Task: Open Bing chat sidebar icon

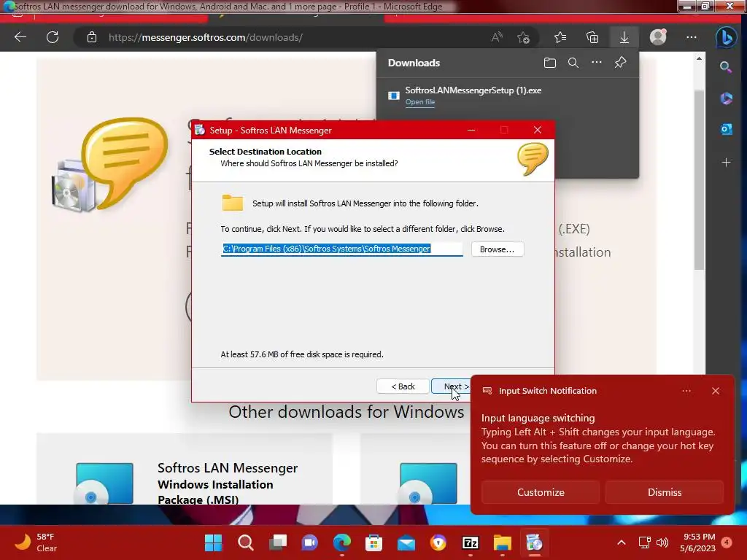Action: tap(726, 37)
